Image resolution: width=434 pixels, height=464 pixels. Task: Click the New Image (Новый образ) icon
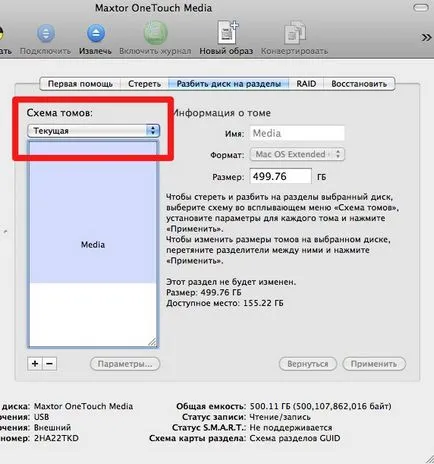pyautogui.click(x=228, y=33)
